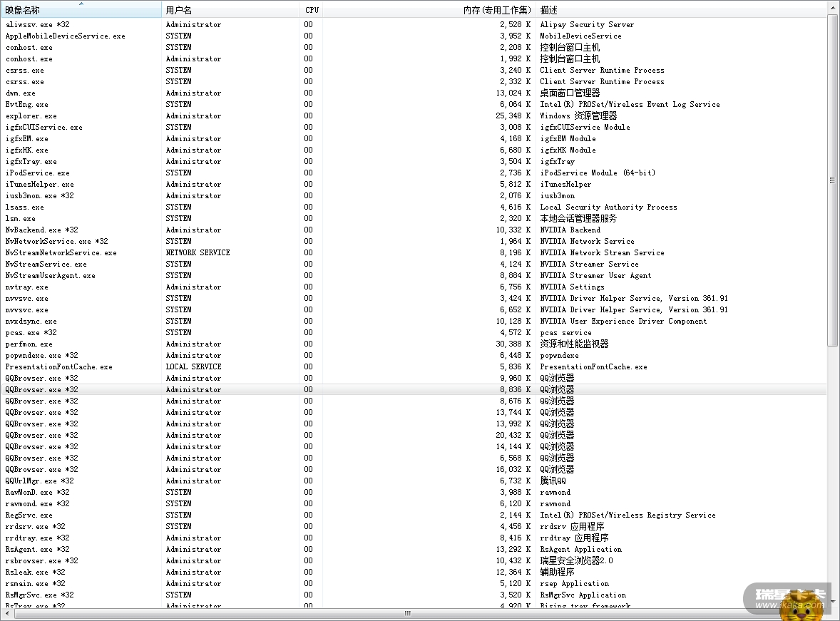Image resolution: width=840 pixels, height=621 pixels.
Task: Select the iusb3mon.exe *32 process
Action: click(414, 195)
